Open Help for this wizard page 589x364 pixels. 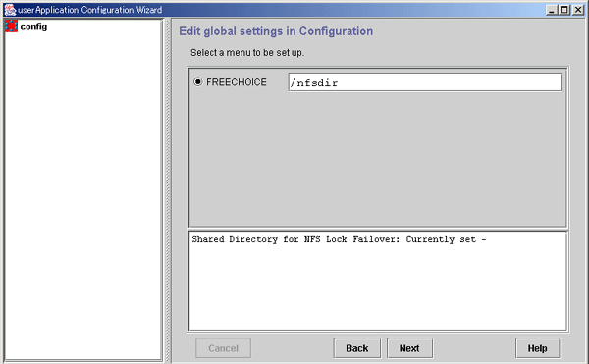[x=538, y=348]
